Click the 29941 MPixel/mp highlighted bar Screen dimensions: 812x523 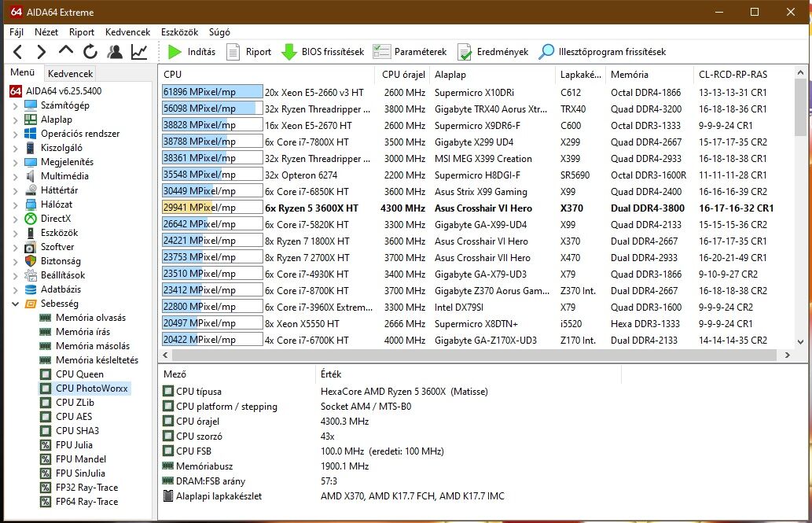(x=212, y=208)
